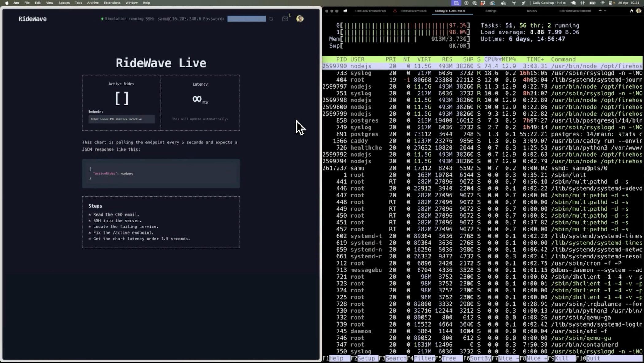Open the Wi-Fi status menu
The width and height of the screenshot is (644, 363).
tap(602, 3)
